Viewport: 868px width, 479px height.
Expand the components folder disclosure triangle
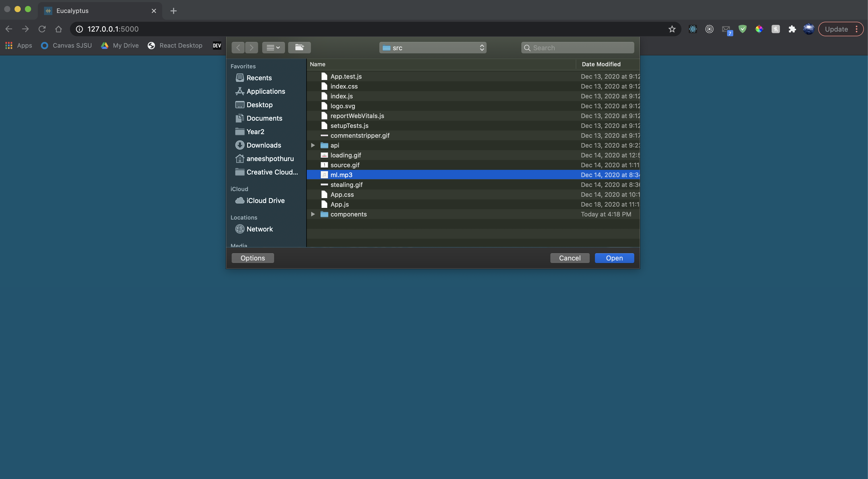[x=313, y=214]
